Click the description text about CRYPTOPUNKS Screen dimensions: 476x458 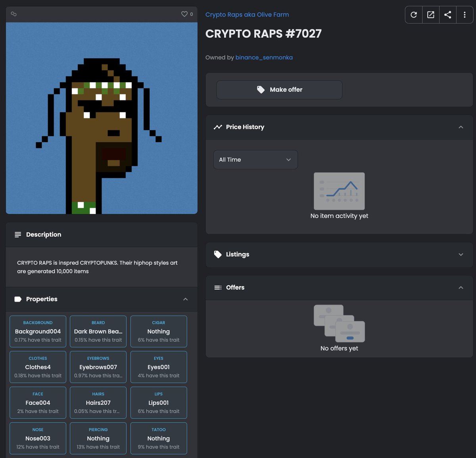[97, 267]
